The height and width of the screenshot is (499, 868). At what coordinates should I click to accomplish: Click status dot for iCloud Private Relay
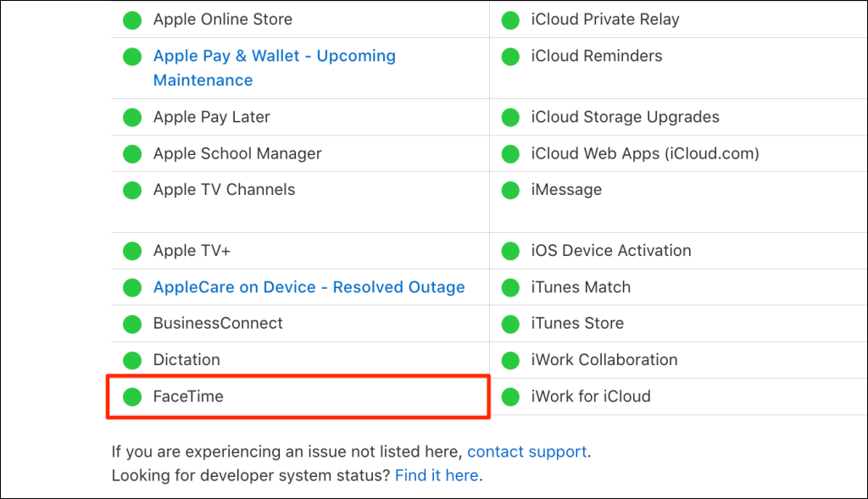click(x=510, y=20)
